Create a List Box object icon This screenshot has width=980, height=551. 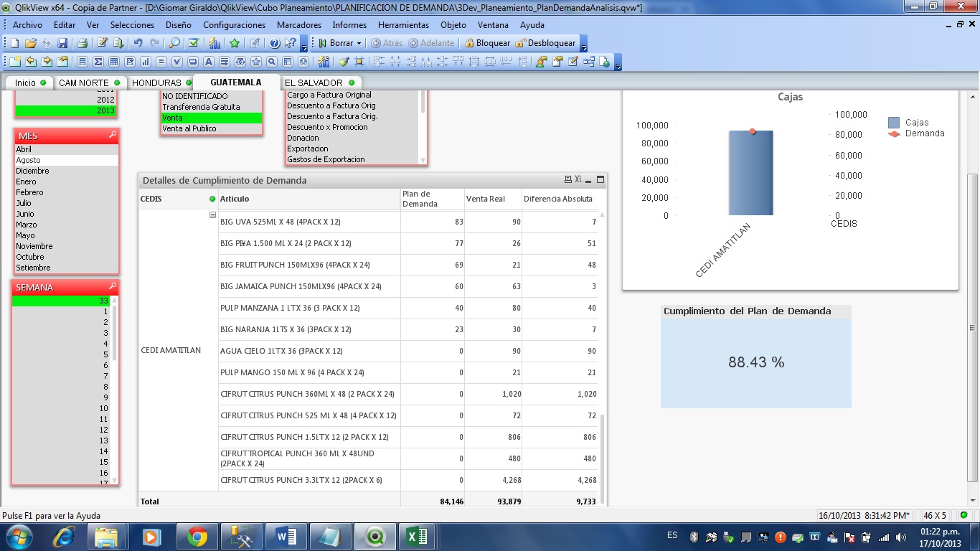click(x=82, y=62)
